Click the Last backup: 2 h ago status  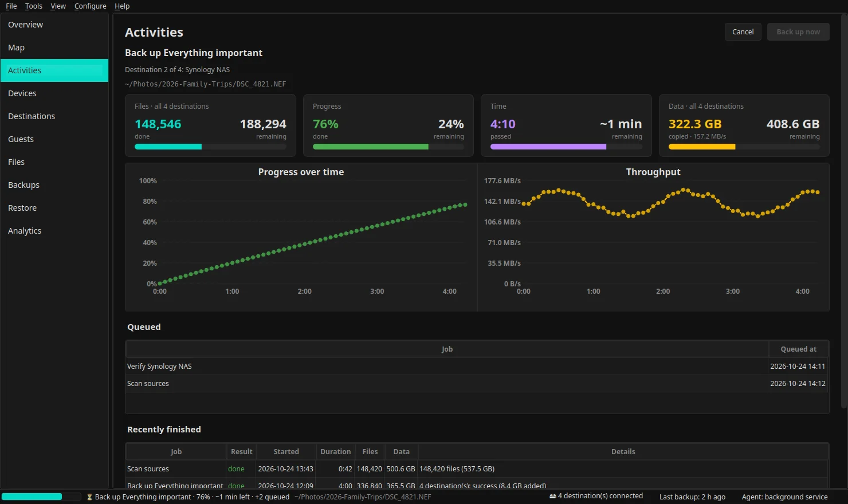(692, 497)
